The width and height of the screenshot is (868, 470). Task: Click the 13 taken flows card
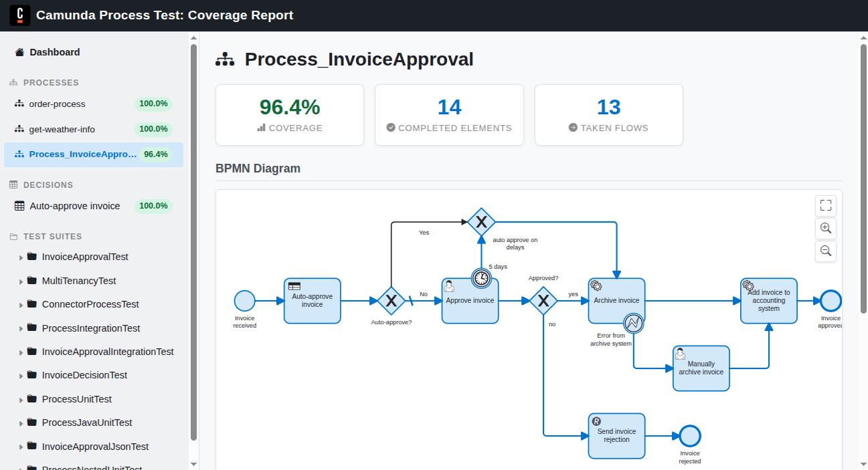pos(609,115)
